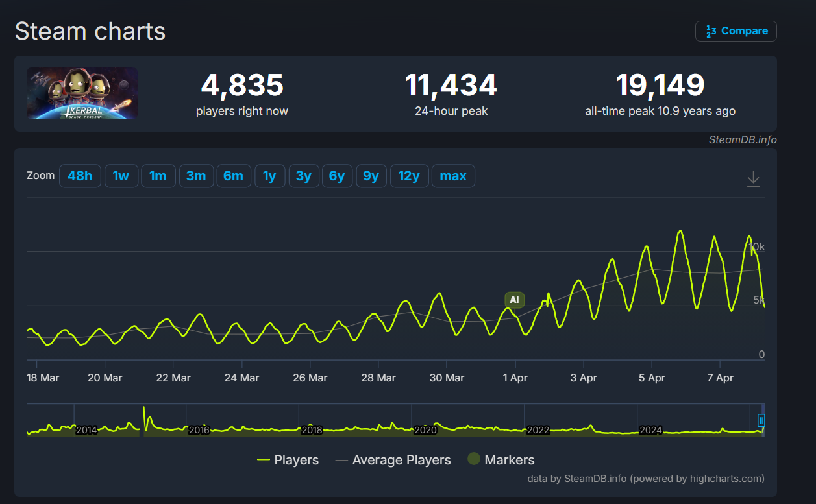Hide the Average Players series
The image size is (816, 504).
(393, 460)
